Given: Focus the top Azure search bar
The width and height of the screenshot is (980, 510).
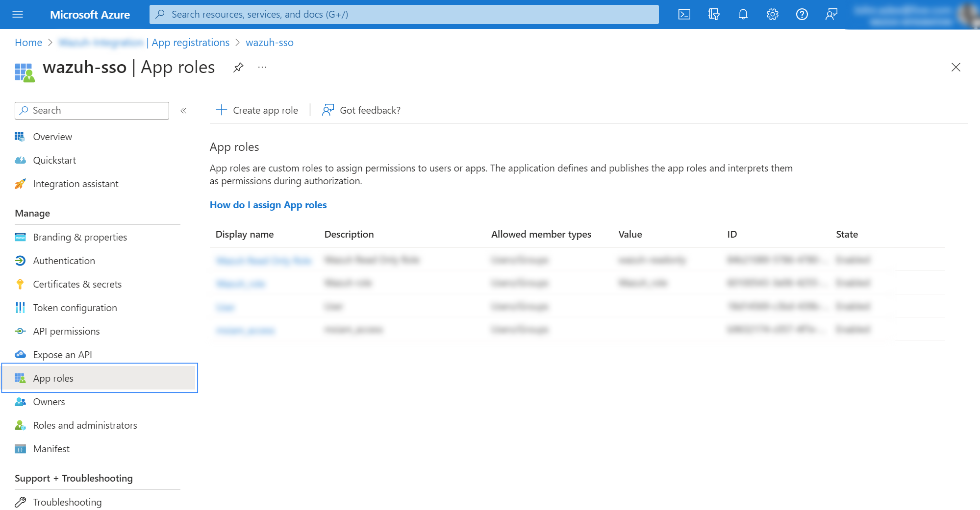Looking at the screenshot, I should 404,14.
